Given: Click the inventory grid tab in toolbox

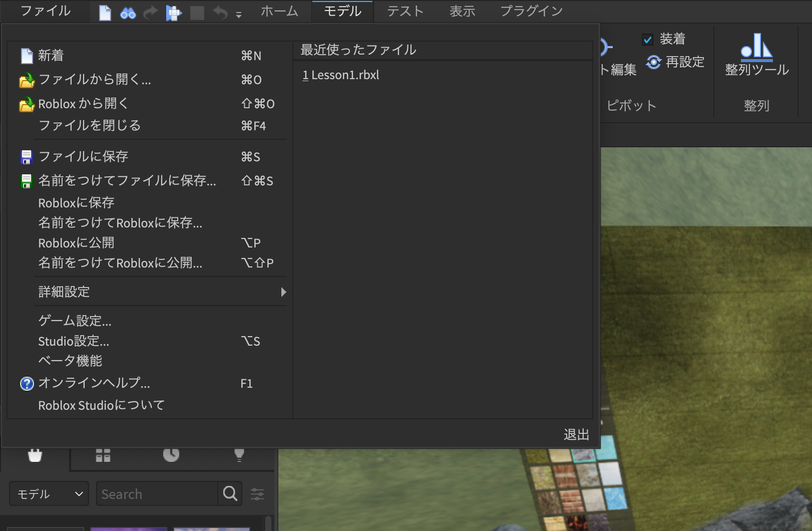Looking at the screenshot, I should point(103,455).
